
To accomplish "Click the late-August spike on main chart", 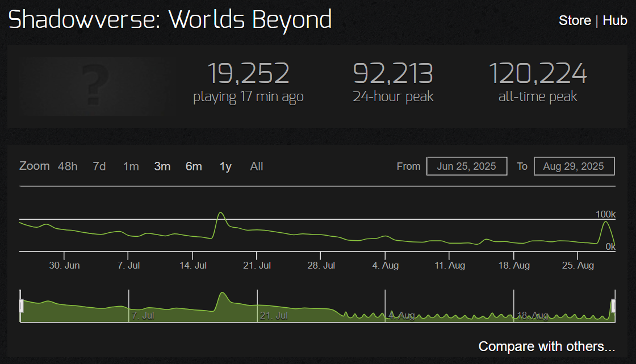I will click(605, 221).
